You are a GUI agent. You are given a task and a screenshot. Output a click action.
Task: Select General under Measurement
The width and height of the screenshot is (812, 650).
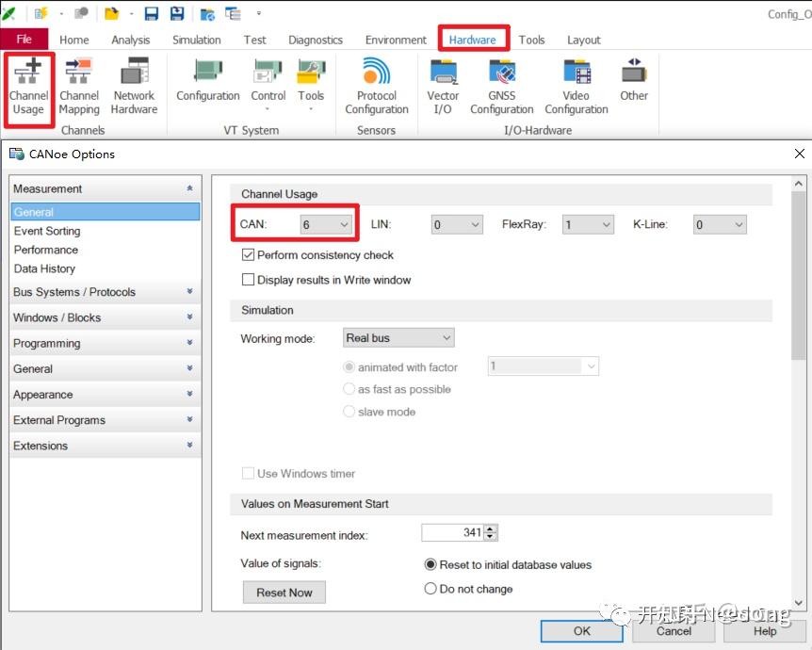pyautogui.click(x=106, y=212)
